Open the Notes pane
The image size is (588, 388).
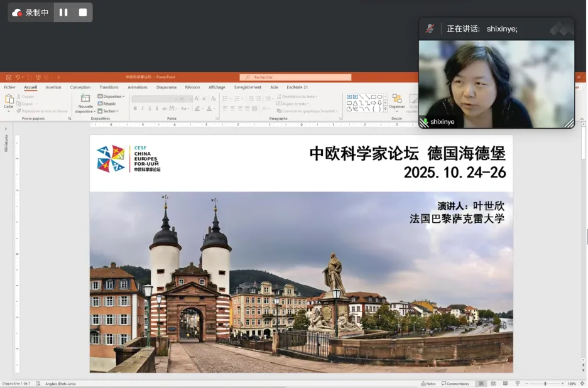coord(428,384)
